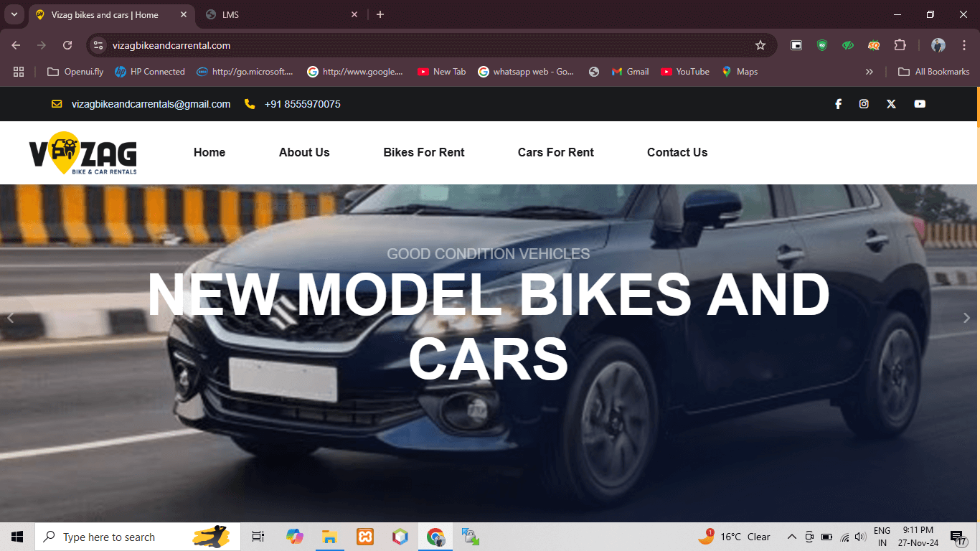Open the Contact Us page link
The image size is (980, 551).
677,152
